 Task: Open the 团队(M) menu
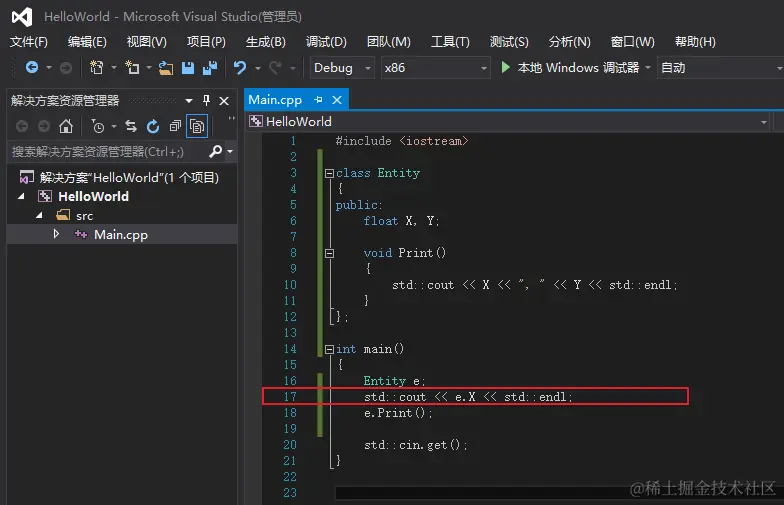[x=388, y=42]
